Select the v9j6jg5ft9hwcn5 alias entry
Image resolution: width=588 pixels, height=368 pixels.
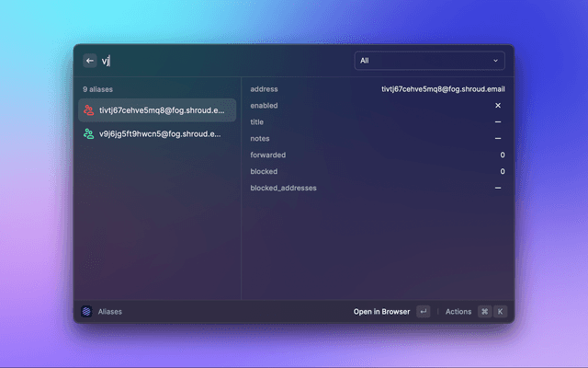click(157, 134)
